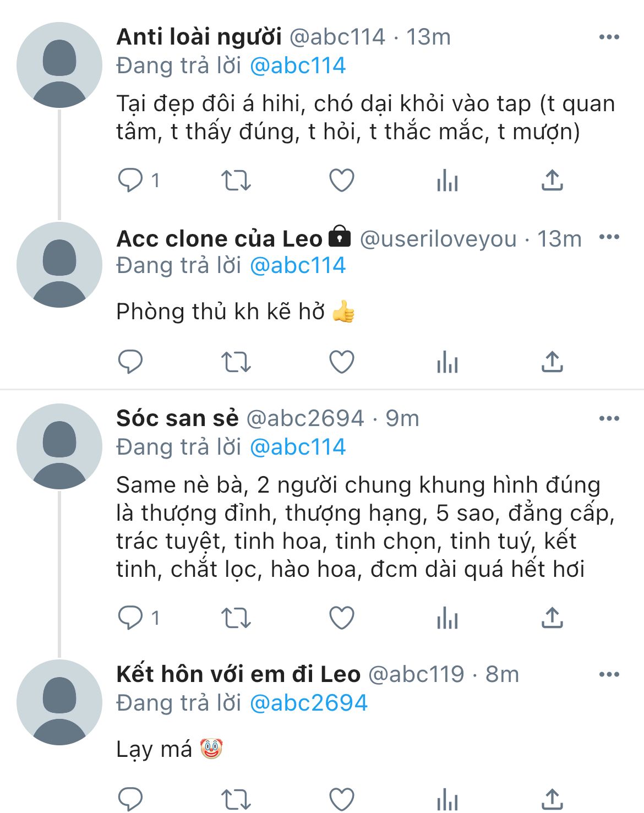Reply to the Anti loài người tweet

130,180
